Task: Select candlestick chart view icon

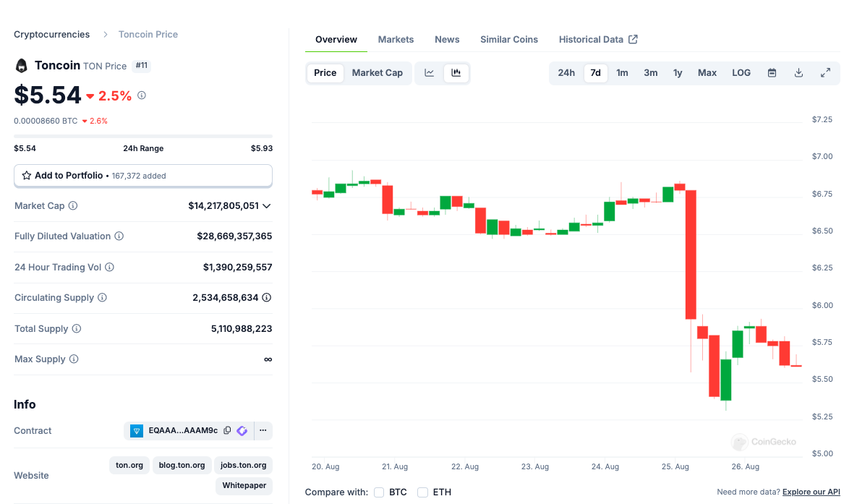Action: click(x=456, y=73)
